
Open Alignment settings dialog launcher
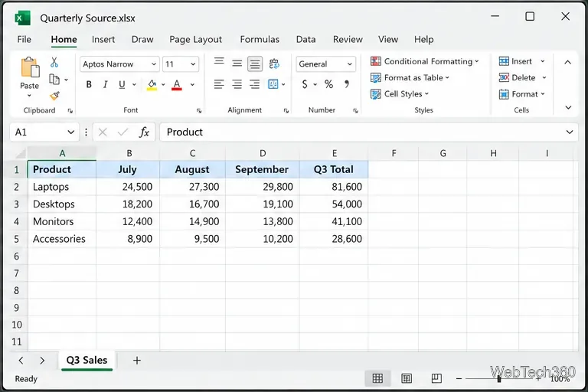click(286, 111)
